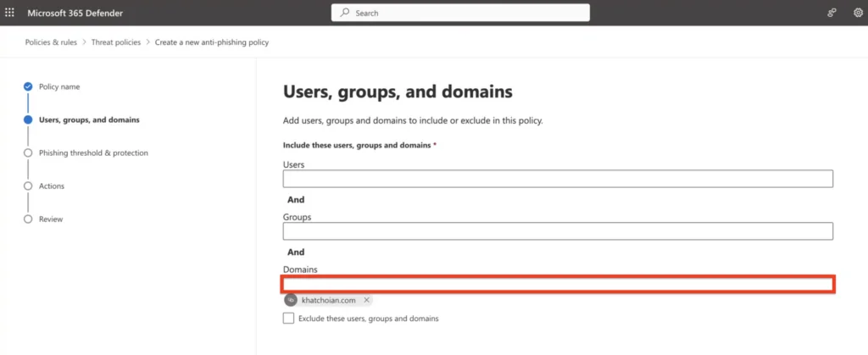Open the Policy name step label
This screenshot has height=355, width=868.
tap(59, 86)
